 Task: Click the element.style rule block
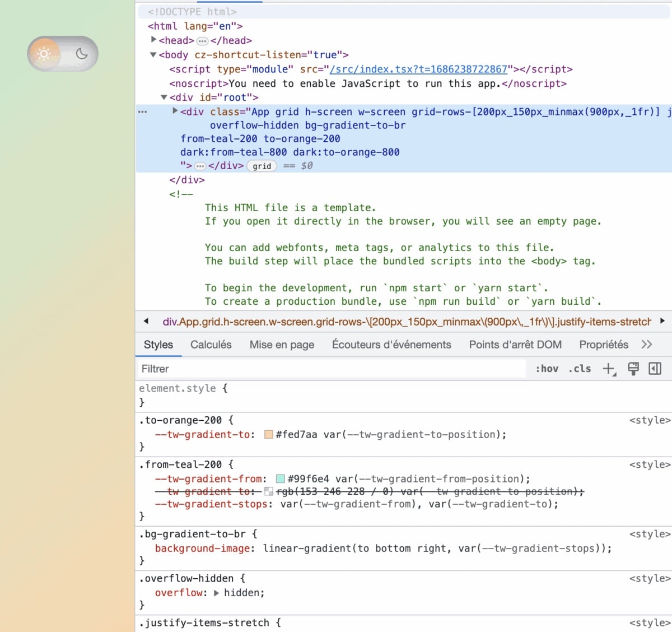[403, 395]
